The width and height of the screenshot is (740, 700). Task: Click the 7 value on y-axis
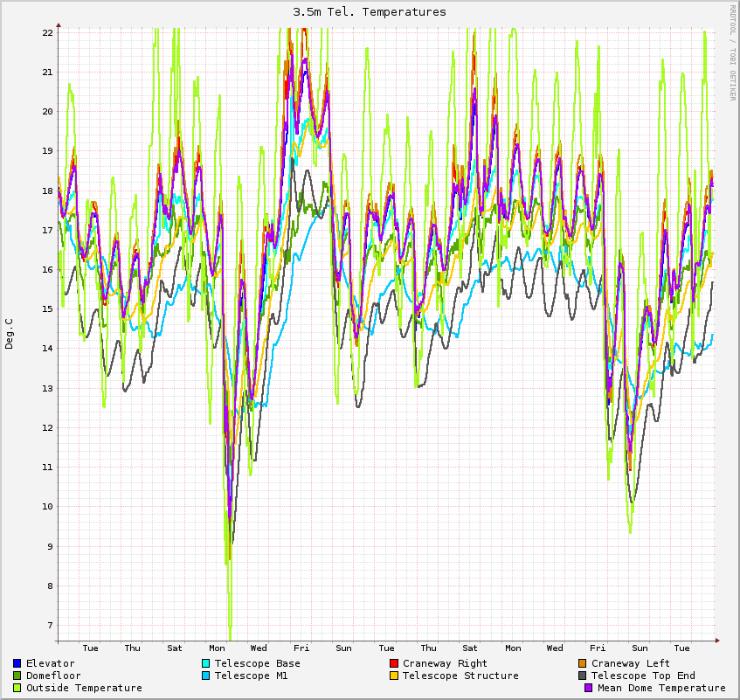tap(51, 626)
